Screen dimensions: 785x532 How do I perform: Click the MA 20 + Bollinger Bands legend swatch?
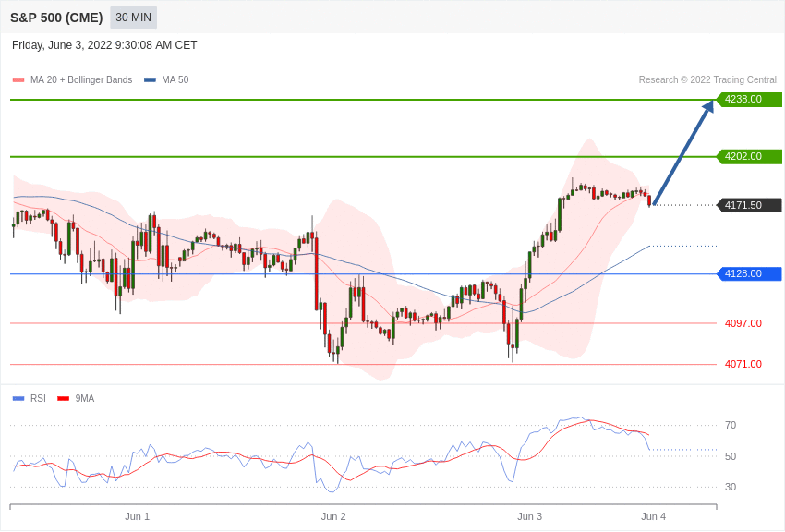click(x=18, y=79)
